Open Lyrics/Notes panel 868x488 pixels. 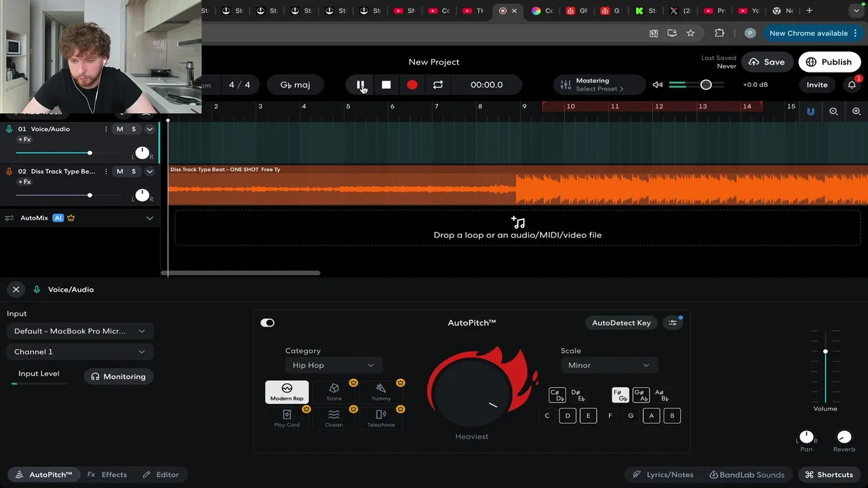(x=663, y=474)
